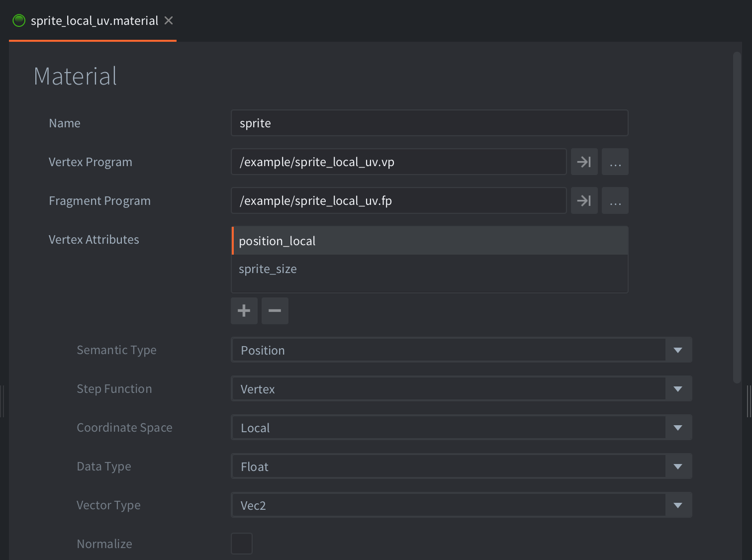Browse for a Fragment Program file

click(x=615, y=200)
